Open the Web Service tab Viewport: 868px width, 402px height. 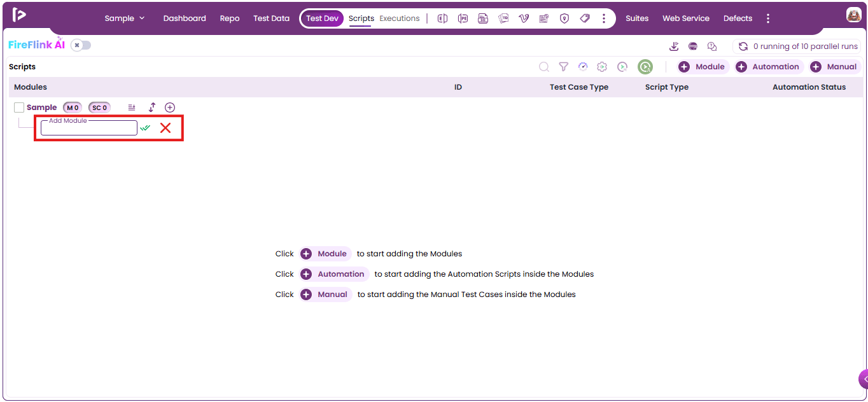pyautogui.click(x=686, y=18)
